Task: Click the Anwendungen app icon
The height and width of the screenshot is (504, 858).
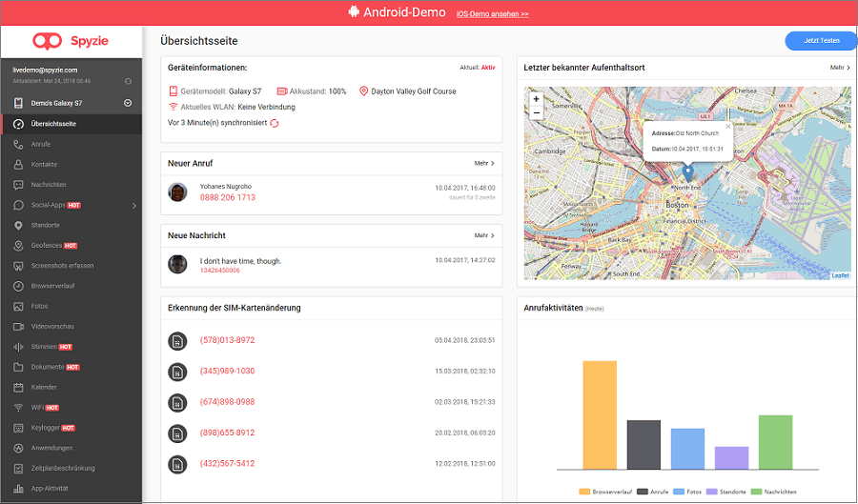Action: click(19, 448)
